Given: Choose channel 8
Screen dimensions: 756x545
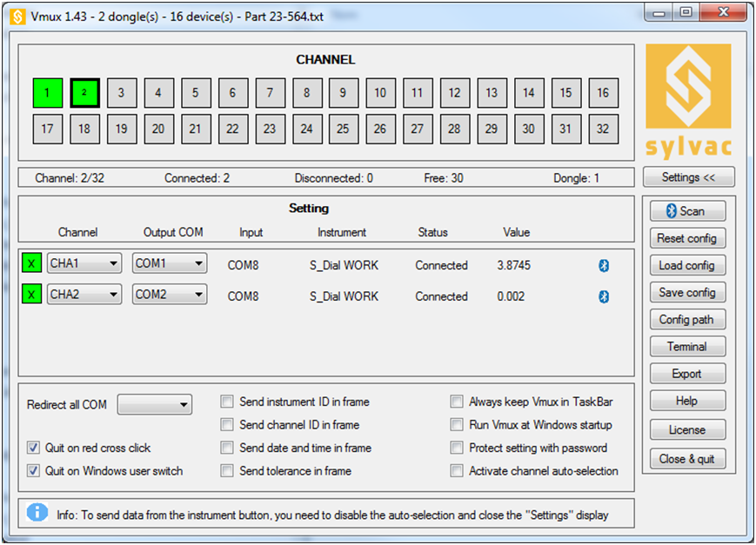Looking at the screenshot, I should pyautogui.click(x=308, y=92).
